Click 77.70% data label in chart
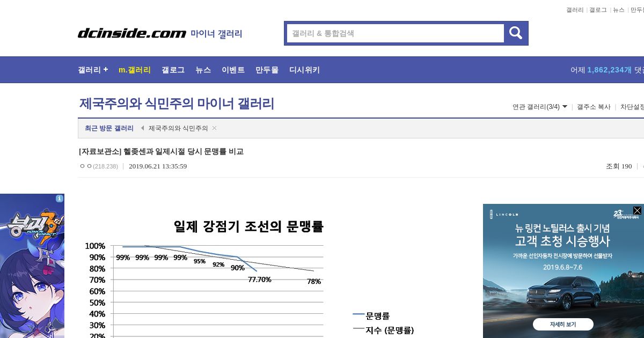 [x=260, y=280]
